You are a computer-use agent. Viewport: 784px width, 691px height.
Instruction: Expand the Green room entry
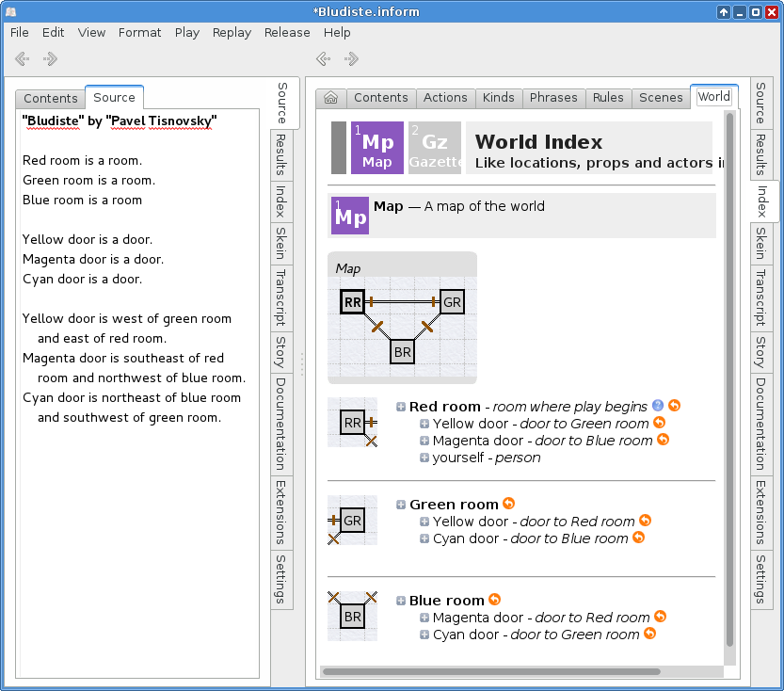(401, 506)
